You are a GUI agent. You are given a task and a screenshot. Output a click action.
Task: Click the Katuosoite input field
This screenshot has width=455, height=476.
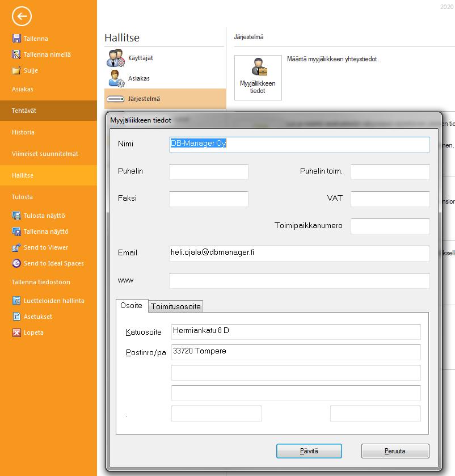(296, 332)
